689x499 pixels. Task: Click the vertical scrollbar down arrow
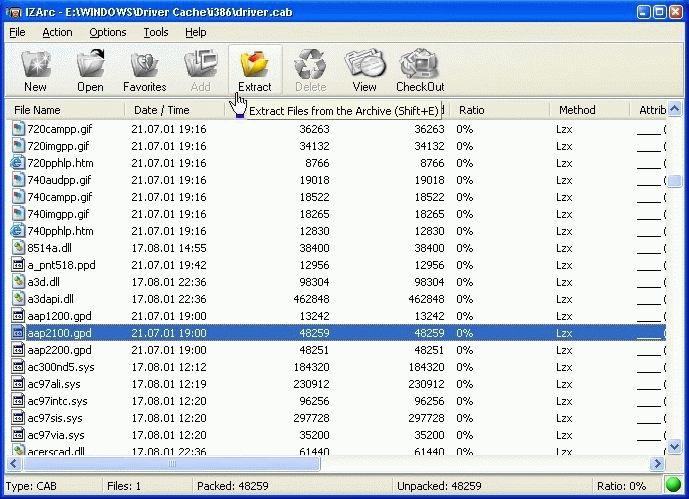[x=675, y=447]
